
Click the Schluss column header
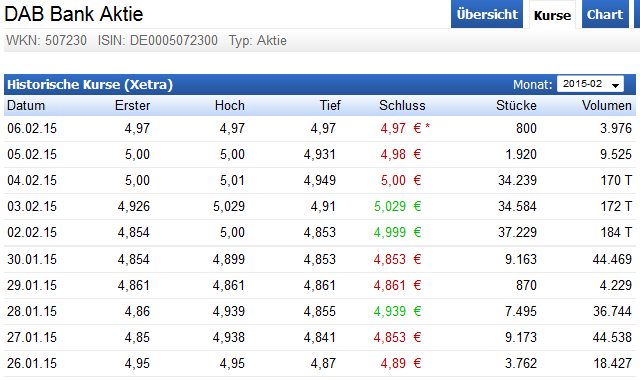pyautogui.click(x=402, y=106)
